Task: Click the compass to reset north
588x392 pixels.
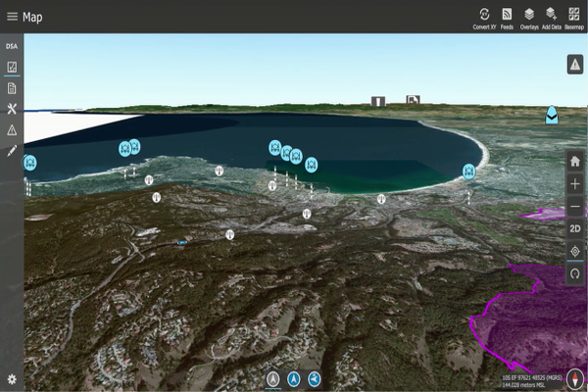Action: (x=575, y=275)
